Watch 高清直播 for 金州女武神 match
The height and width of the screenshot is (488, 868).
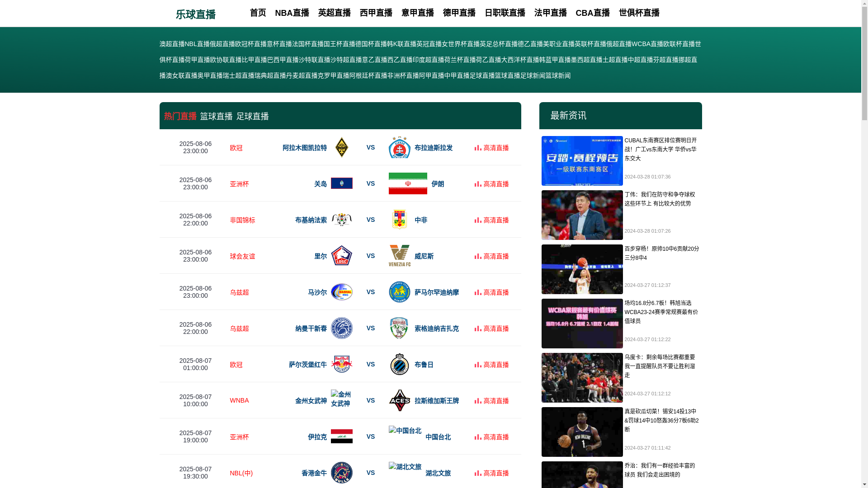(491, 401)
